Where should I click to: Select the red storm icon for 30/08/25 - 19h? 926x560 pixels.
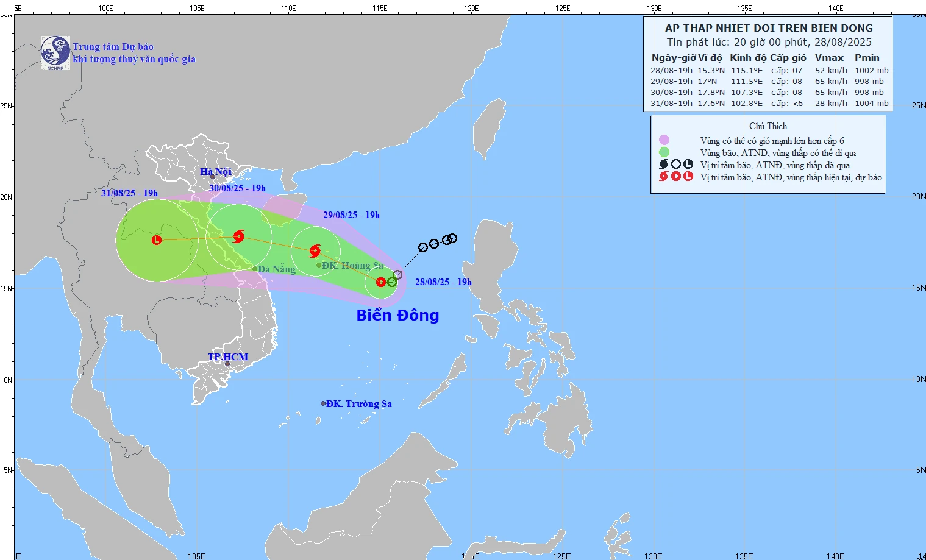pyautogui.click(x=239, y=236)
